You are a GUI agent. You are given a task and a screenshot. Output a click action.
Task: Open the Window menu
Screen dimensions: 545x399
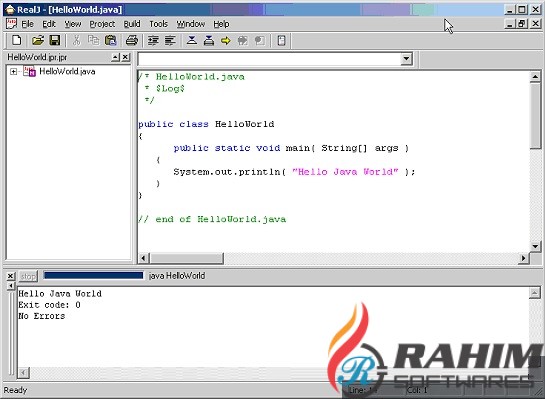190,24
